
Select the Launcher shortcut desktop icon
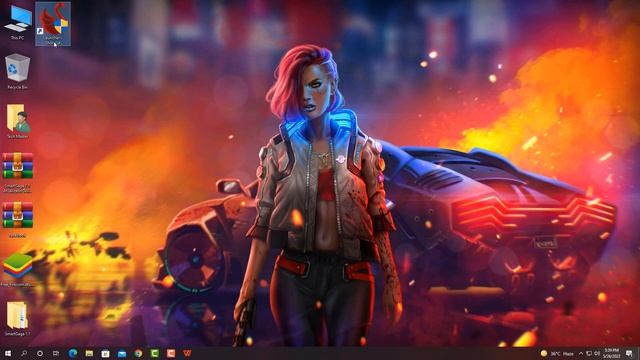pyautogui.click(x=53, y=24)
